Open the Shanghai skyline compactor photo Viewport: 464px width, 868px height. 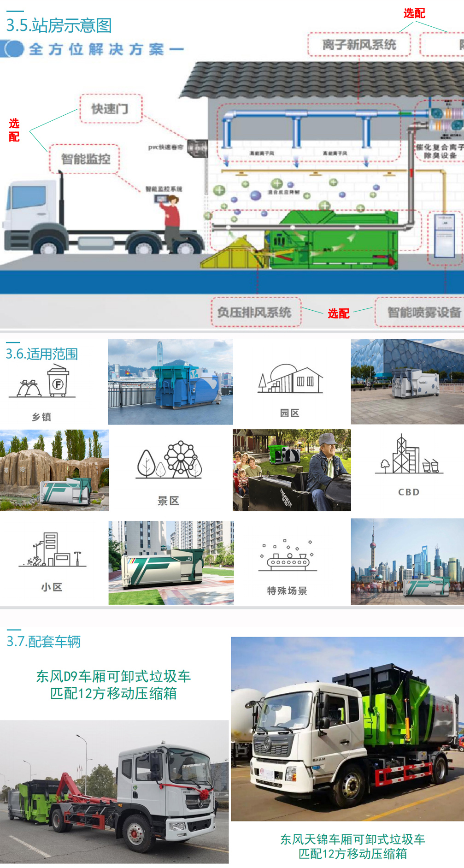tap(407, 561)
